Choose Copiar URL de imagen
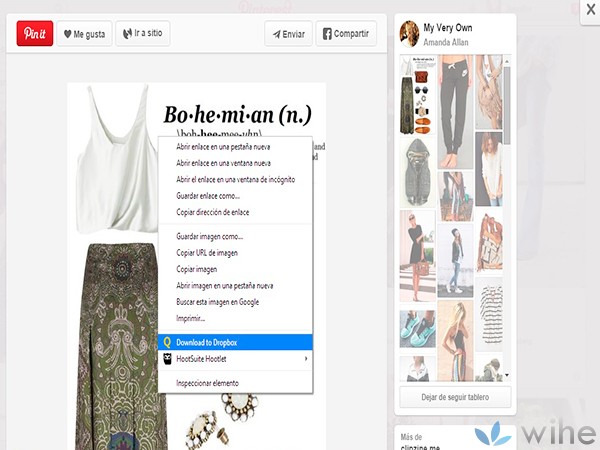 [235, 253]
